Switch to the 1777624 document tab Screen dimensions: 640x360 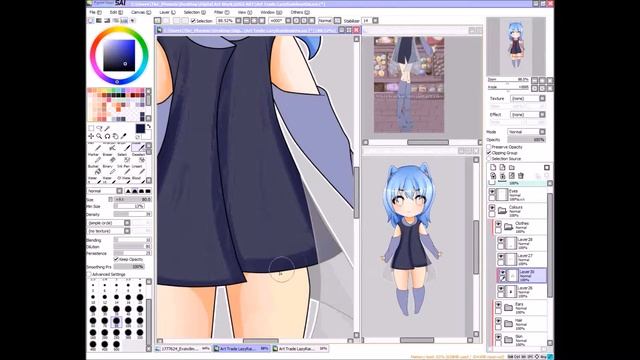(x=183, y=349)
